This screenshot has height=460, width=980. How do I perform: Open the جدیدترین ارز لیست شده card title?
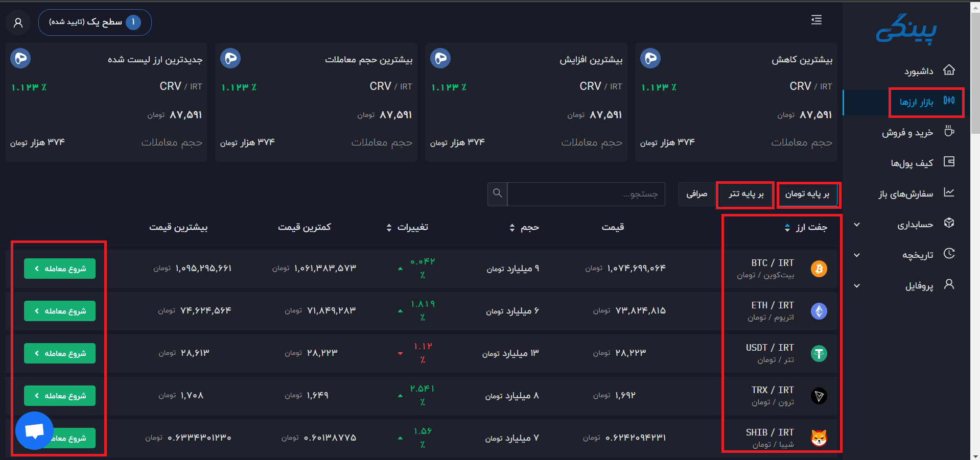pos(155,60)
